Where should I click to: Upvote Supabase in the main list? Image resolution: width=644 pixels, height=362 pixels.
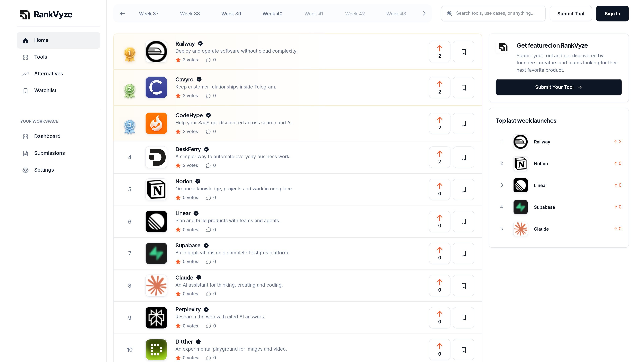(x=440, y=253)
